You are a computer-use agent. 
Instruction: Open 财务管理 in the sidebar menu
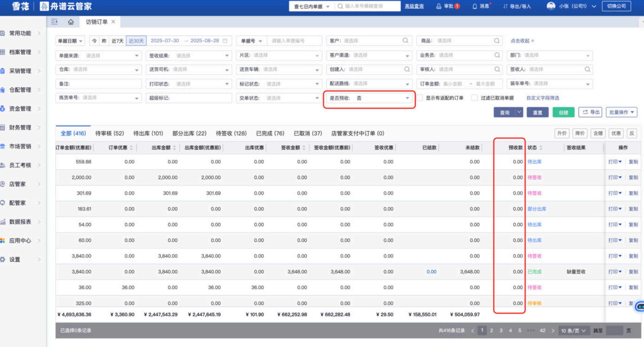point(20,128)
